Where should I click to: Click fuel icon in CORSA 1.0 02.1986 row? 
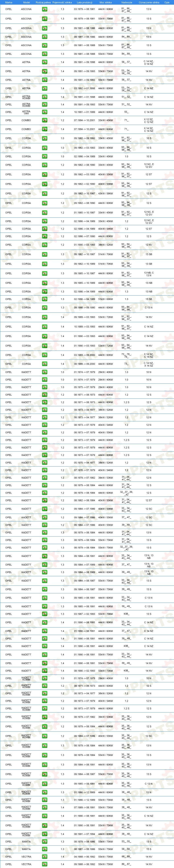[45, 156]
